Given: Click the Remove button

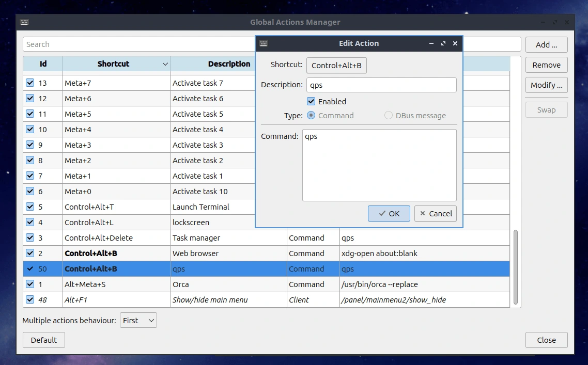Looking at the screenshot, I should click(546, 65).
